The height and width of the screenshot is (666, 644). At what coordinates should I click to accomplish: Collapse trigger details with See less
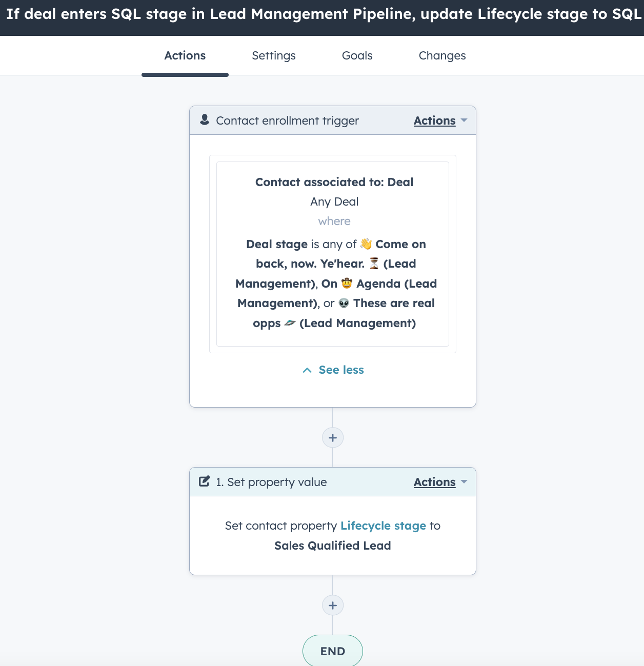(333, 370)
